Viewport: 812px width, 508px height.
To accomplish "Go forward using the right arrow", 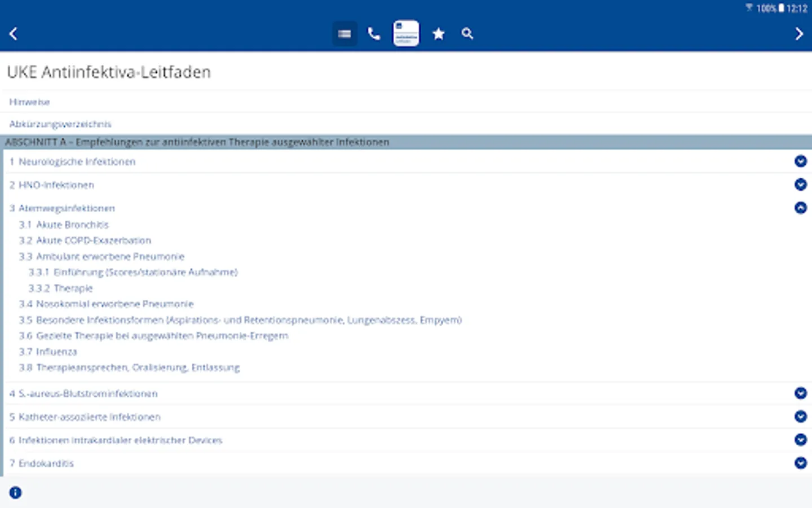I will pyautogui.click(x=798, y=34).
